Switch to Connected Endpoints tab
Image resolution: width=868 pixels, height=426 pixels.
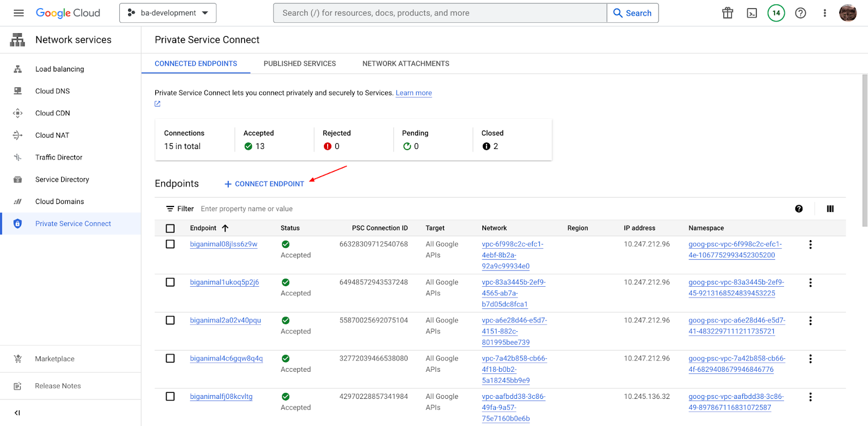tap(196, 63)
